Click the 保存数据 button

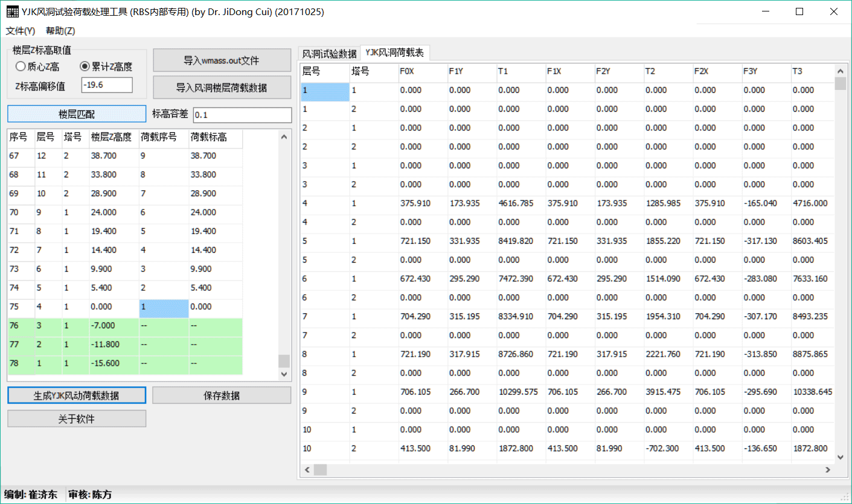(x=222, y=395)
